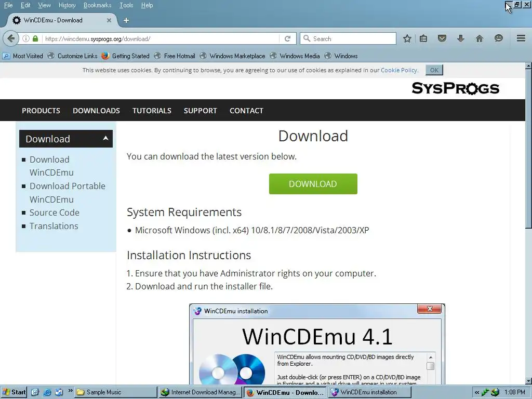Click third quick launch icon before chevron
The width and height of the screenshot is (532, 399).
(59, 392)
